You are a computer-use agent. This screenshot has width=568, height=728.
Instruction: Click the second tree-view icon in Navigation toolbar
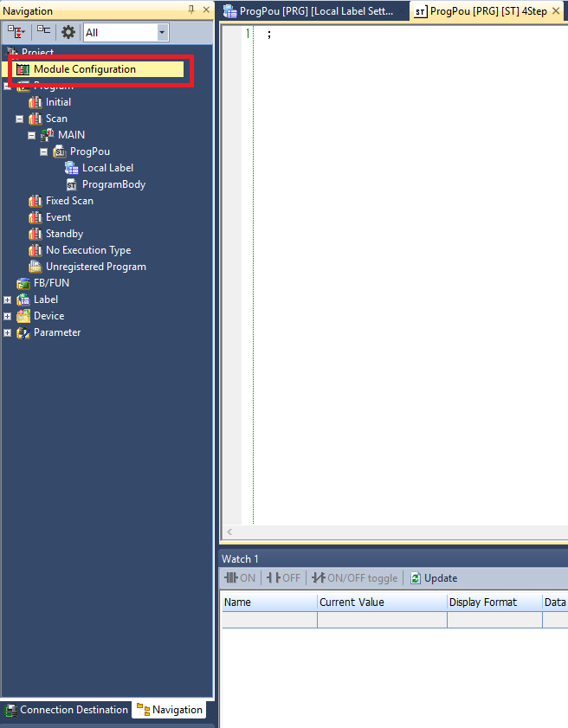(43, 32)
